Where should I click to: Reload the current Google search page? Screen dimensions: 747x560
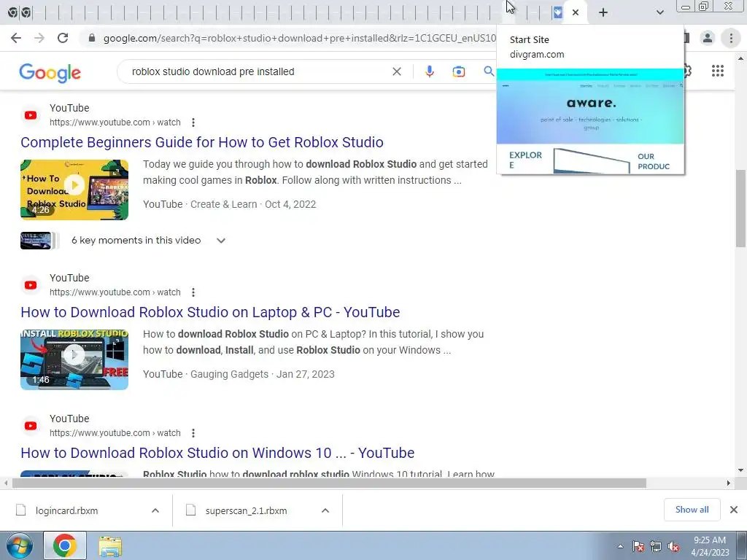point(63,38)
